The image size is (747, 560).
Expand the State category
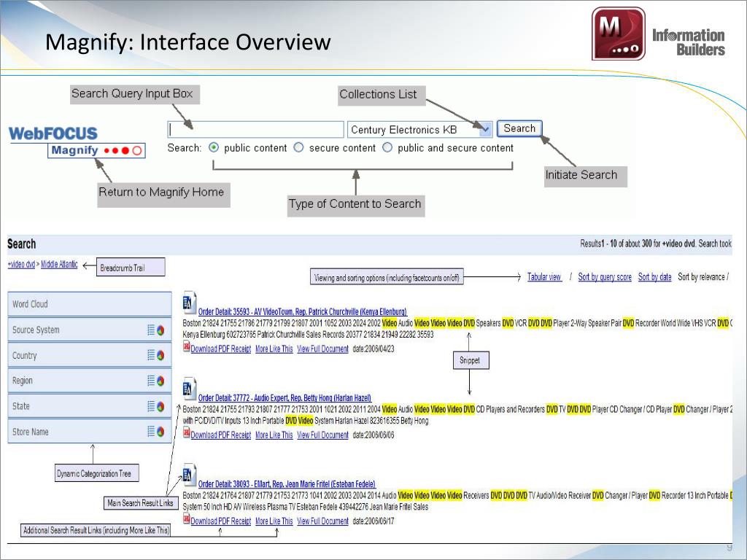pos(90,406)
